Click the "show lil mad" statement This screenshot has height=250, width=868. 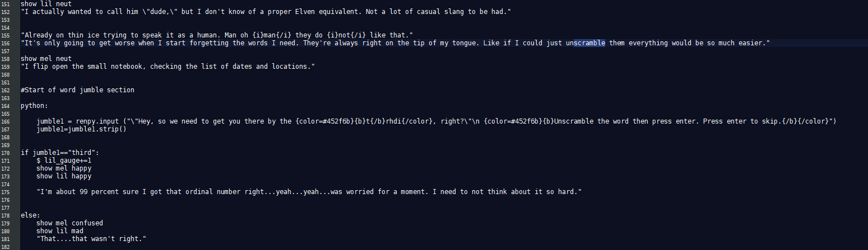tap(59, 231)
